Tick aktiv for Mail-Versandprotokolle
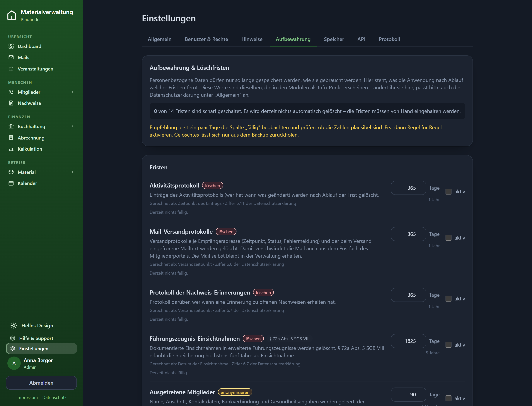 coord(449,238)
